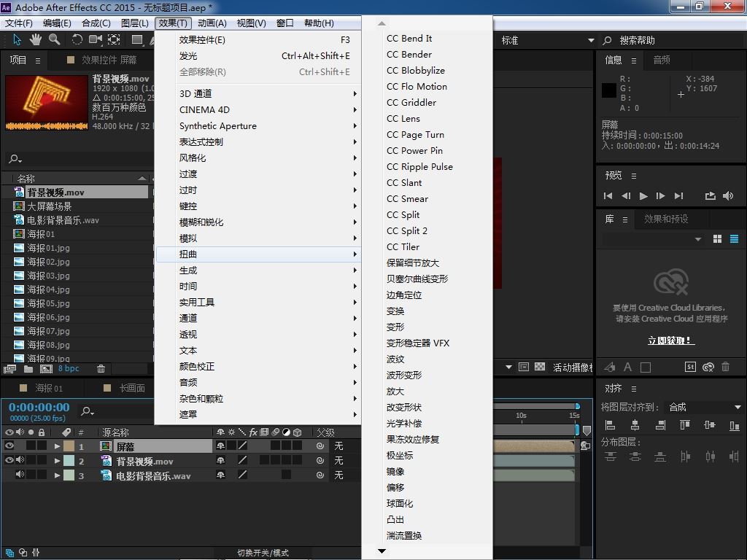Select the Rectangle shape tool

[137, 39]
